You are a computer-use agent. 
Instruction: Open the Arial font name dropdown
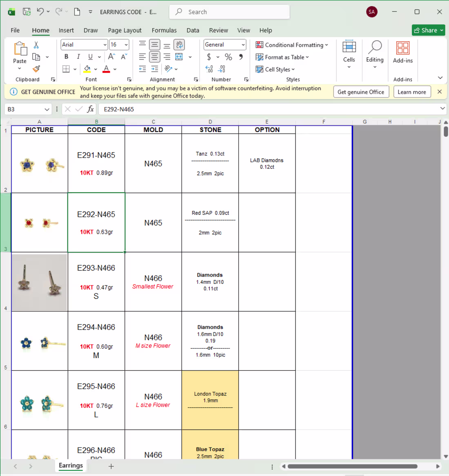click(x=105, y=44)
